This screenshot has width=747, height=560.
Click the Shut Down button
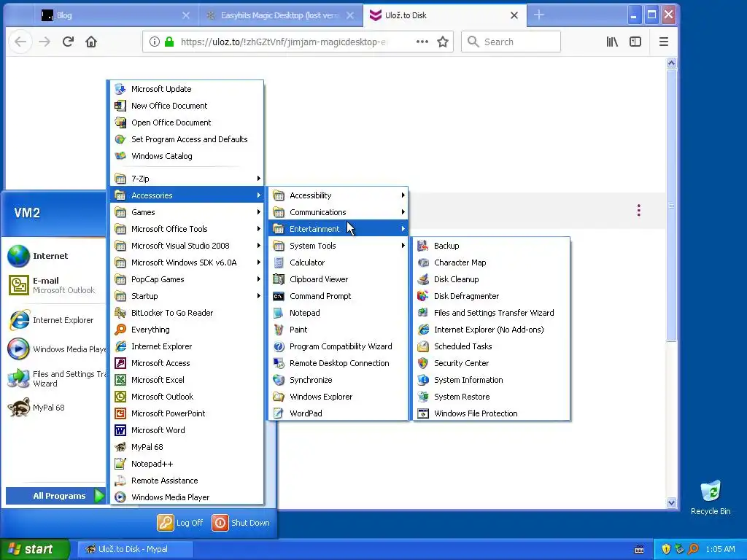pyautogui.click(x=241, y=523)
